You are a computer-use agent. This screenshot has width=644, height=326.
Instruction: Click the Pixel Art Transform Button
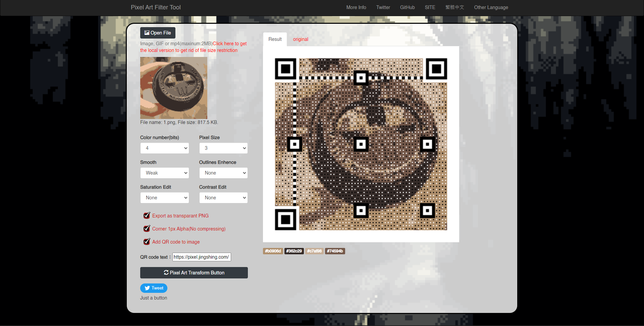click(x=194, y=273)
